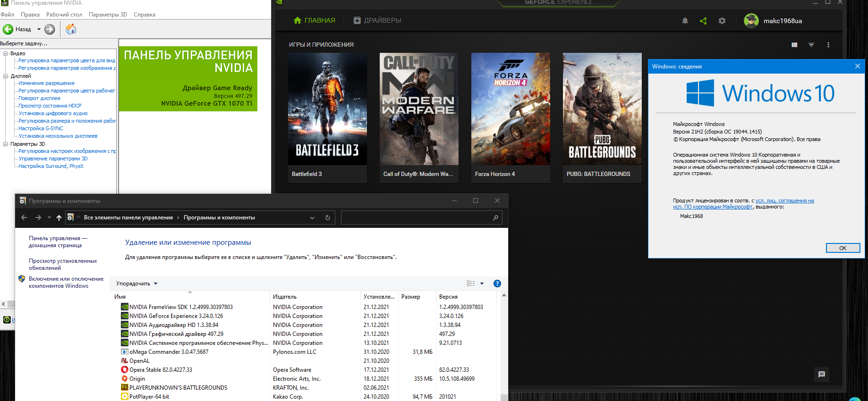
Task: Go up one level in Programs and Features
Action: tap(59, 217)
